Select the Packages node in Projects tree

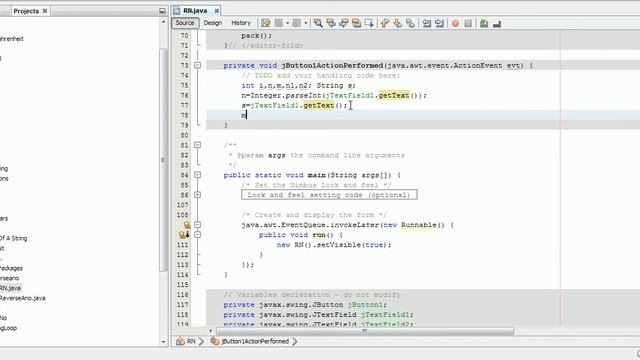pyautogui.click(x=11, y=268)
